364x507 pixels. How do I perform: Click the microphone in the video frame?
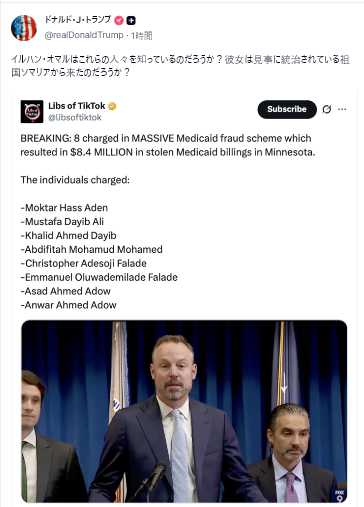[155, 478]
